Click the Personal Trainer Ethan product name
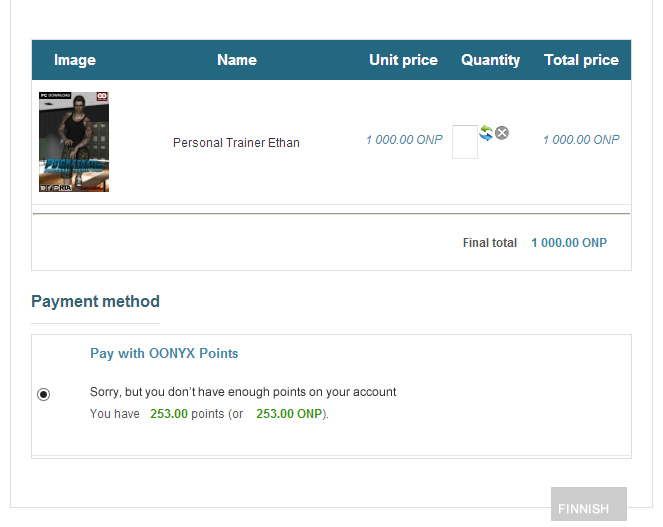 point(236,143)
